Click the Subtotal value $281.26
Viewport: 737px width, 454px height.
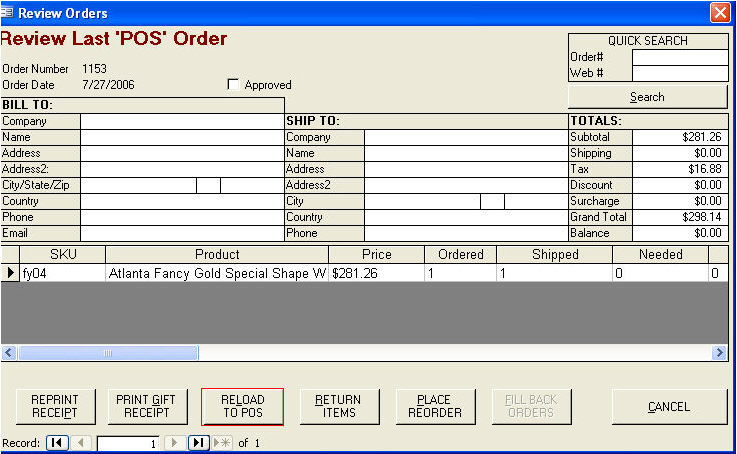point(680,137)
